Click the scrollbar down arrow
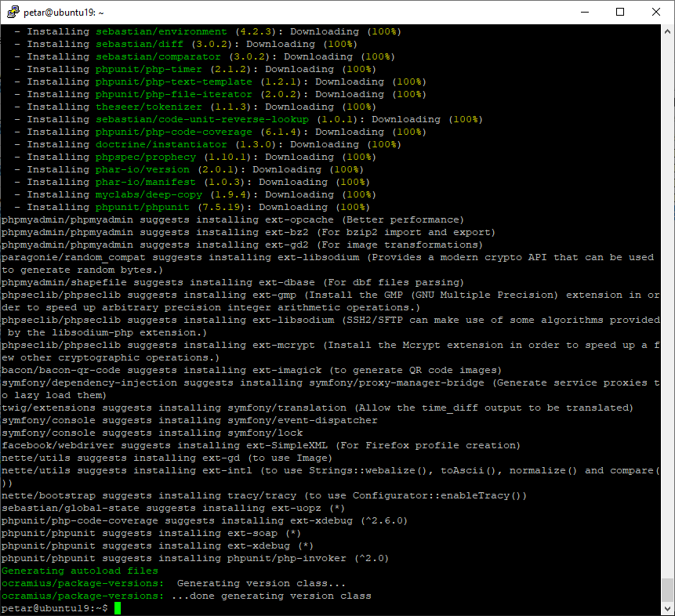 (x=667, y=609)
